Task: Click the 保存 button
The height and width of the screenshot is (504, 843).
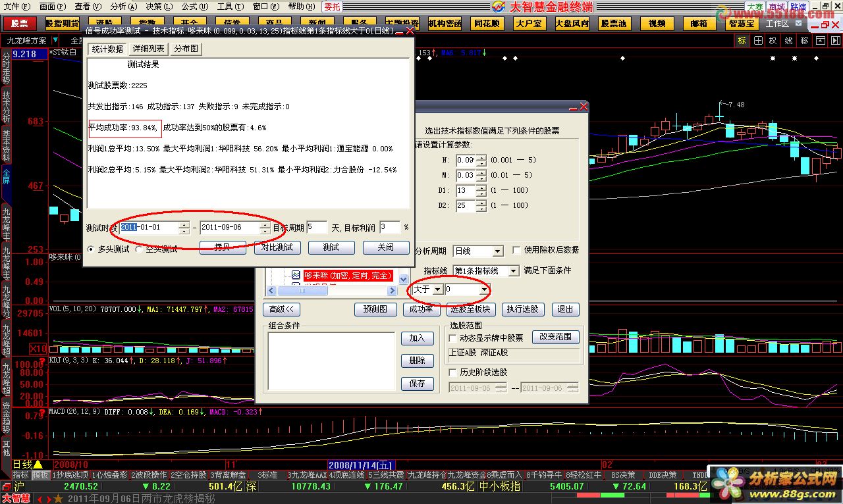Action: [418, 384]
